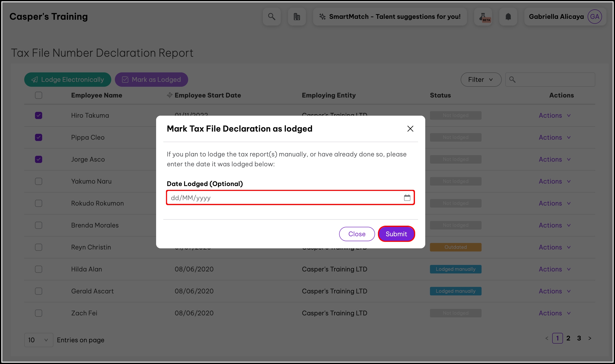Open Gabriella Alicaya user menu
The image size is (615, 364).
pyautogui.click(x=565, y=16)
